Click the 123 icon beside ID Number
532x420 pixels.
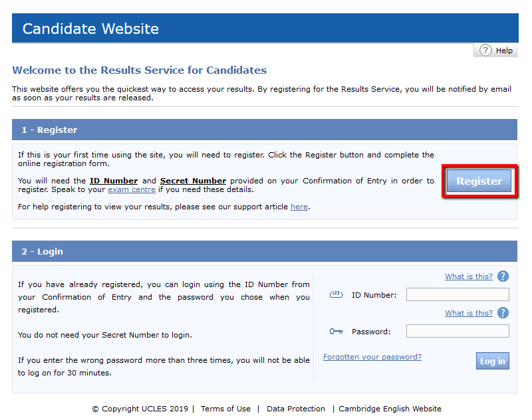[336, 294]
